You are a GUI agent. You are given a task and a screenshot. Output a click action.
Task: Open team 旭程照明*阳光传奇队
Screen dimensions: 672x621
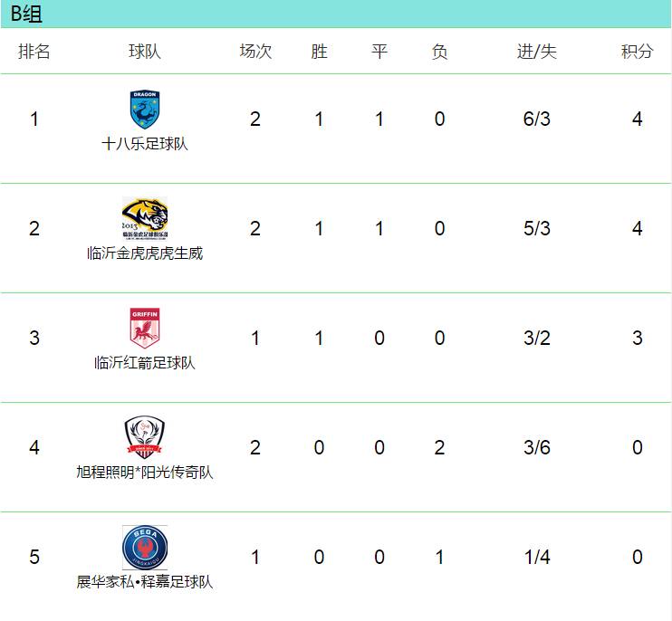pos(145,473)
